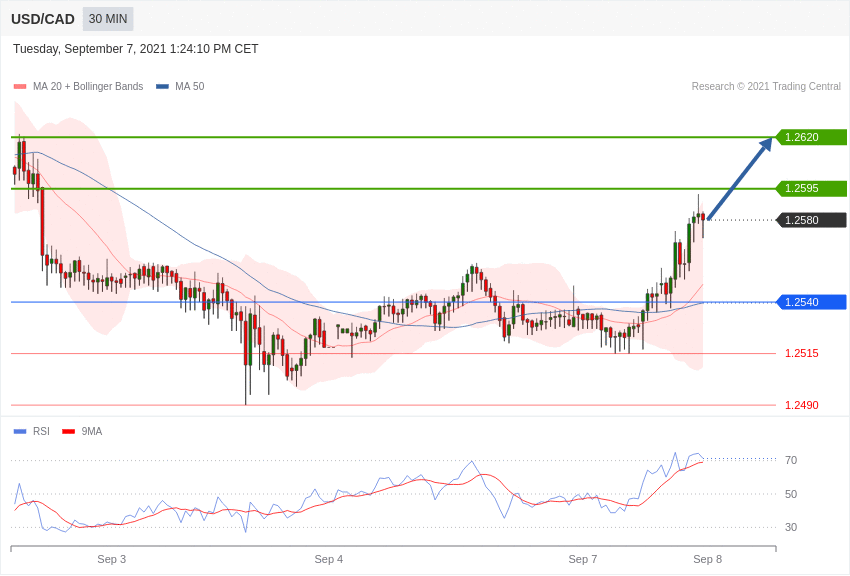
Task: Click the red 9MA legend swatch
Action: [x=68, y=432]
